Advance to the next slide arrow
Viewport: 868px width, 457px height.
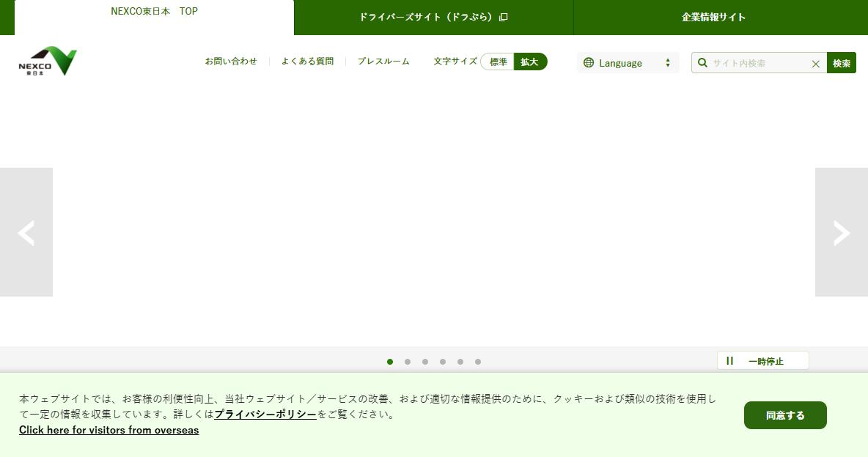pyautogui.click(x=842, y=232)
